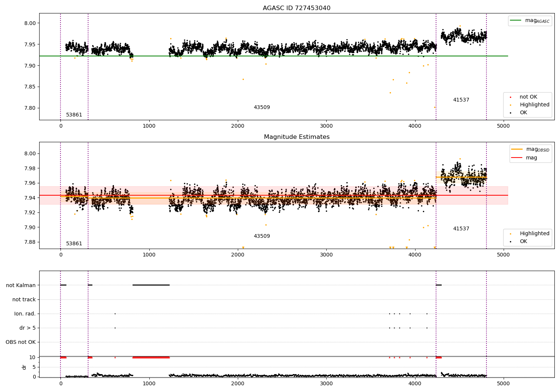This screenshot has height=392, width=560.
Task: Click the 41537 label in the middle plot
Action: 461,229
